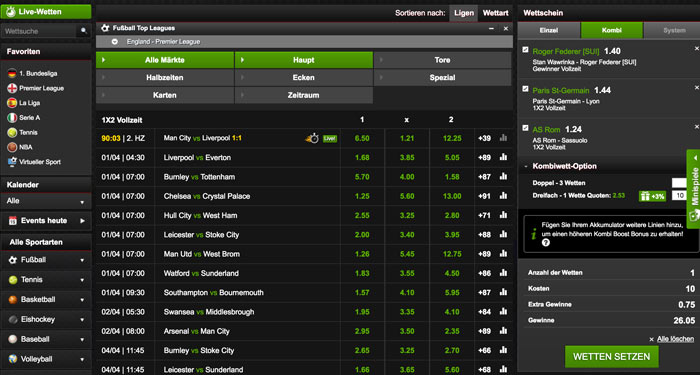
Task: Sort by Ligen
Action: coord(463,13)
